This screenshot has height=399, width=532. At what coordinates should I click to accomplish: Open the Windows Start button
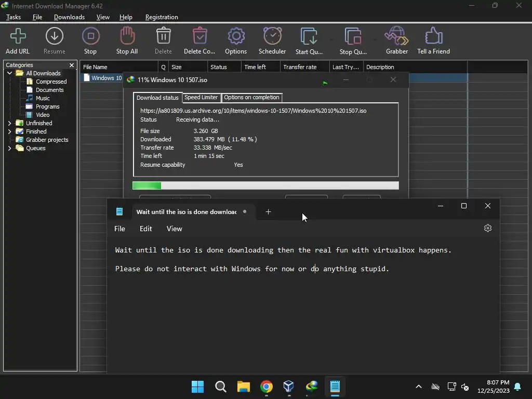[197, 387]
